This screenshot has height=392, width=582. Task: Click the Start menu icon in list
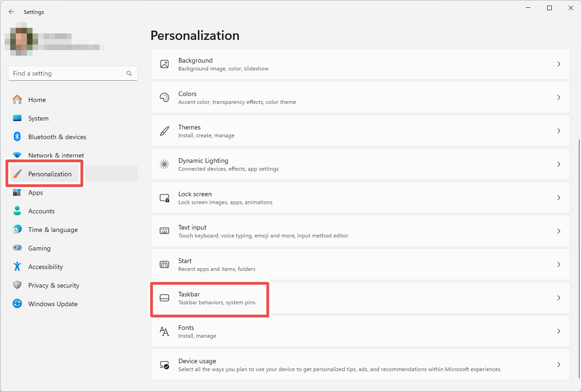pyautogui.click(x=164, y=264)
